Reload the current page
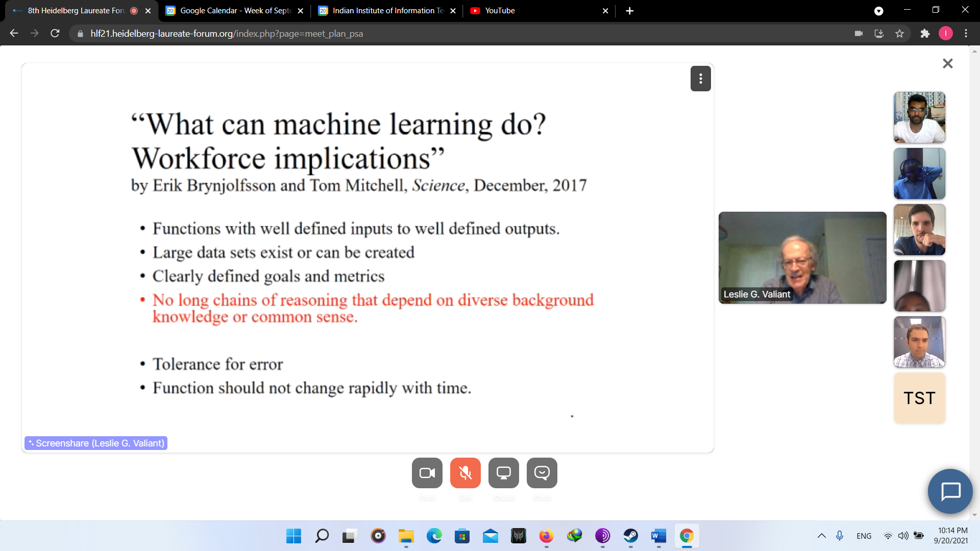The image size is (980, 551). click(x=55, y=34)
